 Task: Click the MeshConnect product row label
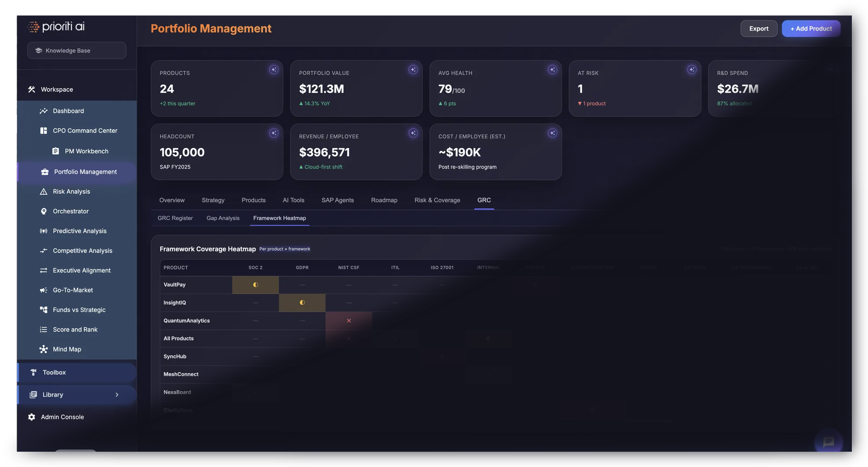(181, 374)
